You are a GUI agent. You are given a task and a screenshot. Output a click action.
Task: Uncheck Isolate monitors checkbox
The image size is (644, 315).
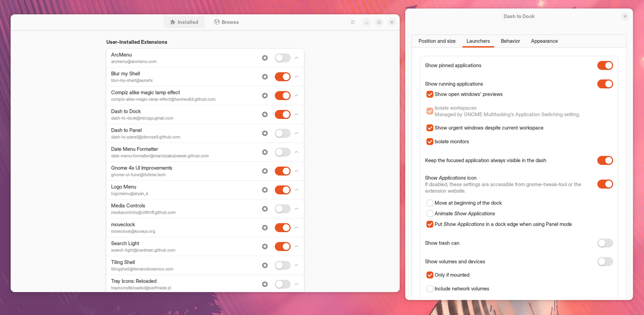430,142
